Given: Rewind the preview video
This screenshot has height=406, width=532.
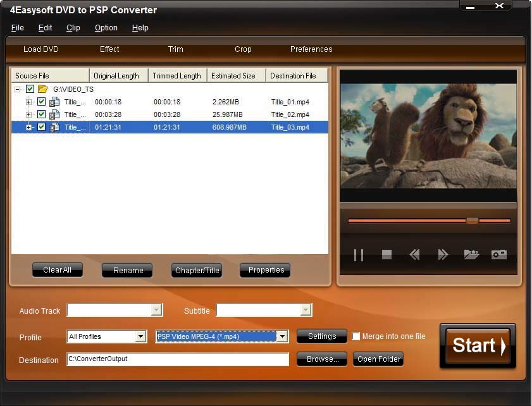Looking at the screenshot, I should coord(414,255).
